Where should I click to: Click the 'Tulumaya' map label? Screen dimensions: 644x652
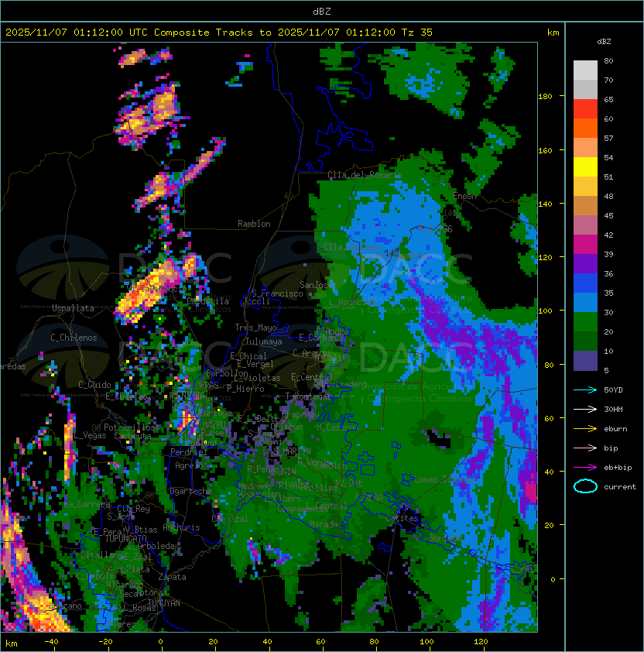pos(264,341)
